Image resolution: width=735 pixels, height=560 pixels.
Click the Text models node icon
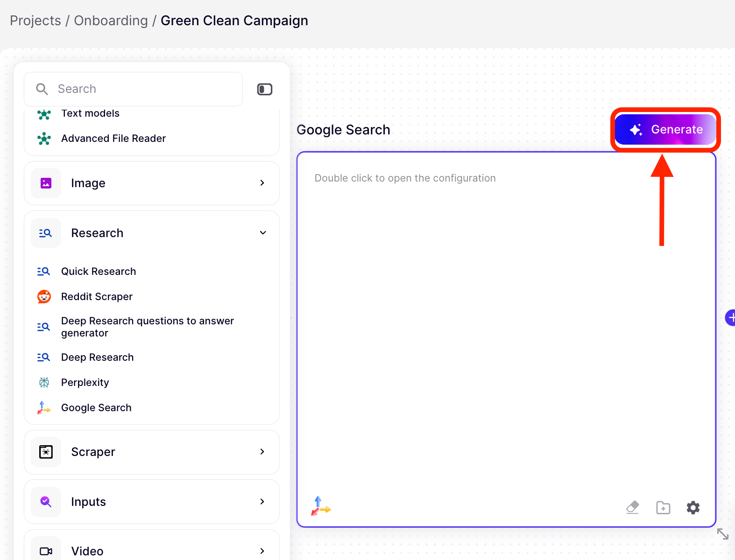point(44,113)
